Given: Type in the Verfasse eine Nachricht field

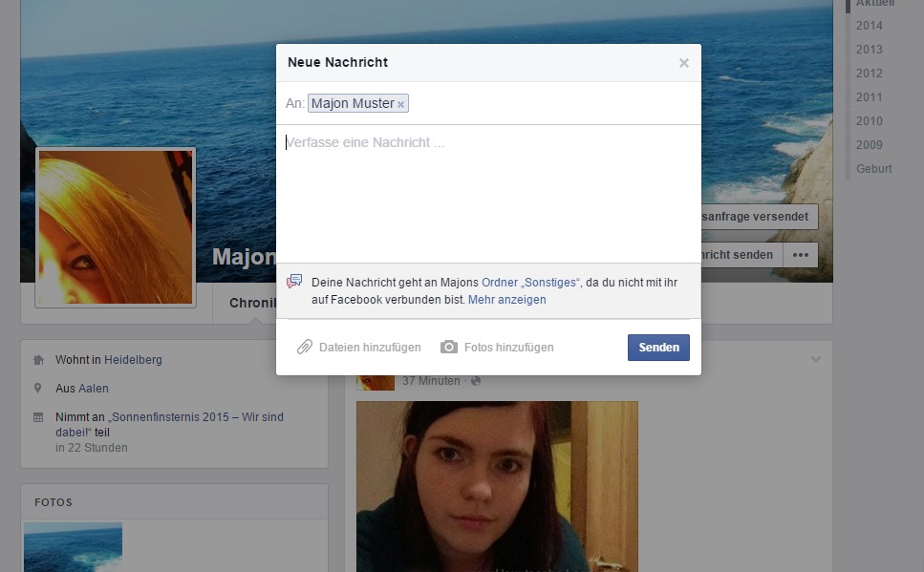Looking at the screenshot, I should pos(487,191).
